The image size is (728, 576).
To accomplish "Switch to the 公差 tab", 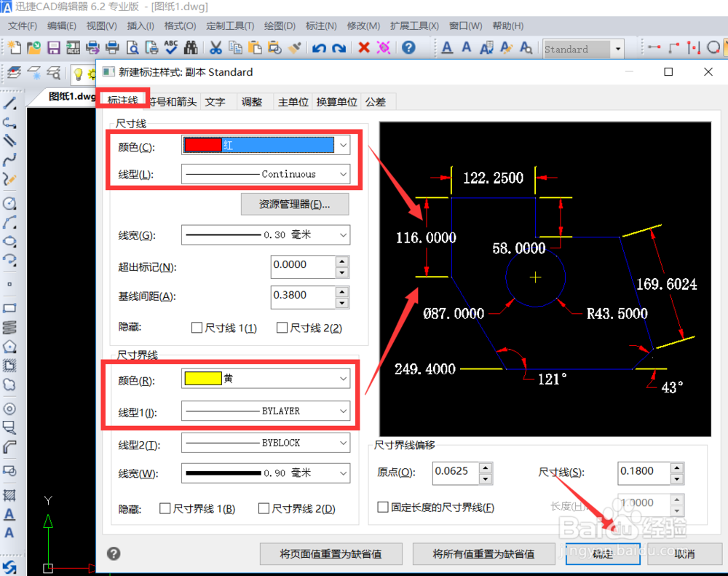I will 375,102.
